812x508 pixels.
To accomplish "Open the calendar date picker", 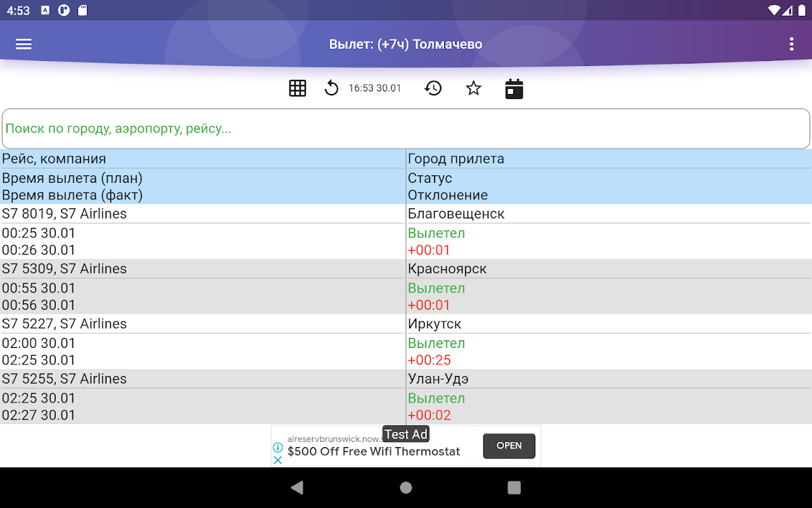I will click(x=514, y=89).
